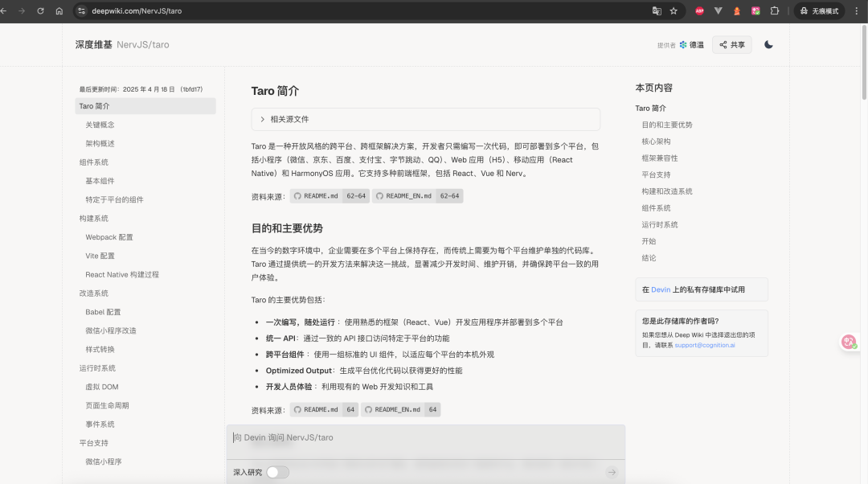Open the pink square extension icon
The width and height of the screenshot is (868, 484).
point(755,10)
